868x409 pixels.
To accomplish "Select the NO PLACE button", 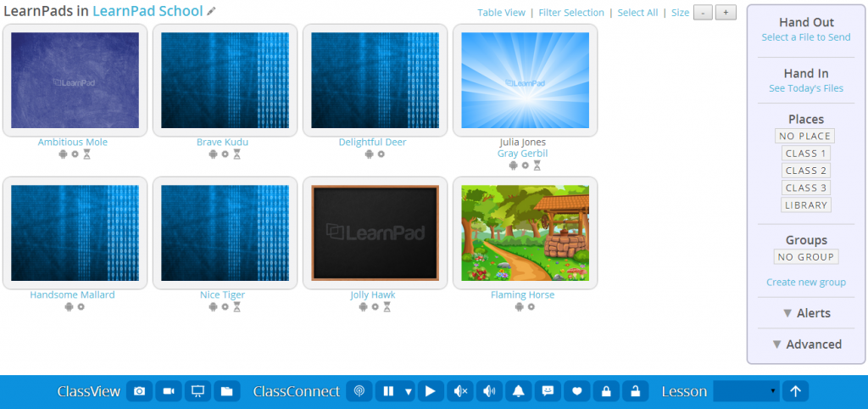I will 805,136.
